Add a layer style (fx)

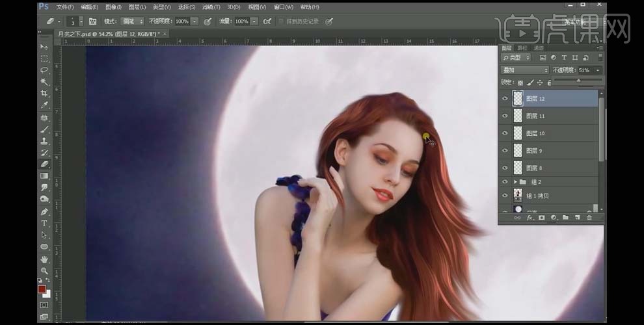coord(530,218)
